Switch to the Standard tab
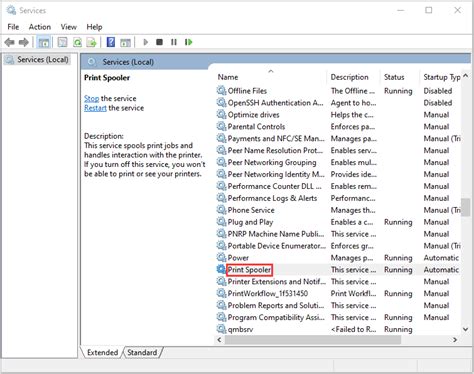This screenshot has height=374, width=474. pos(142,352)
